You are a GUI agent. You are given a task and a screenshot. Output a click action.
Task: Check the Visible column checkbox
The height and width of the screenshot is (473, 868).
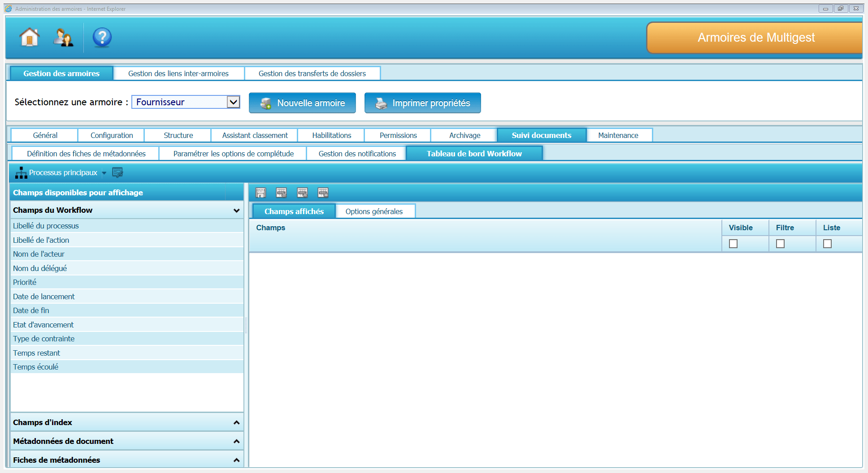[733, 244]
